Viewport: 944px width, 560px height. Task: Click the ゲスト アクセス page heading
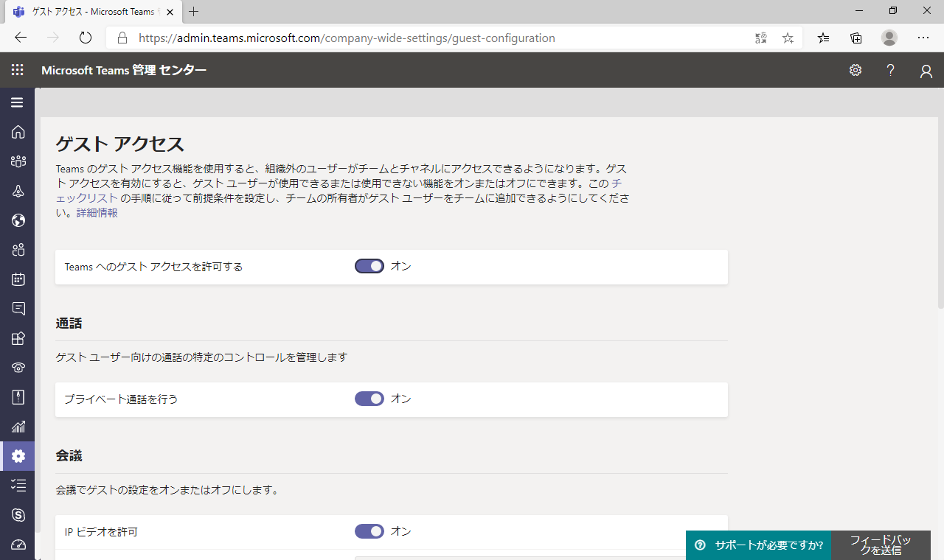coord(120,143)
